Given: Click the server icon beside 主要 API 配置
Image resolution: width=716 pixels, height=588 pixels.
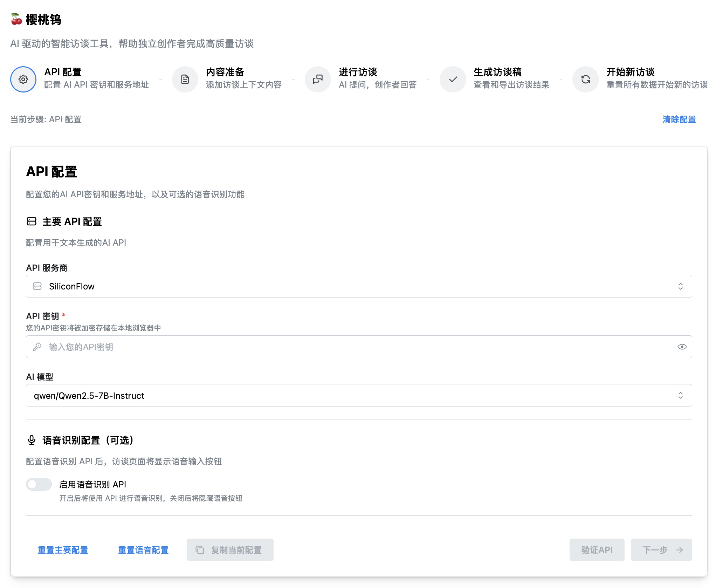Looking at the screenshot, I should 32,221.
